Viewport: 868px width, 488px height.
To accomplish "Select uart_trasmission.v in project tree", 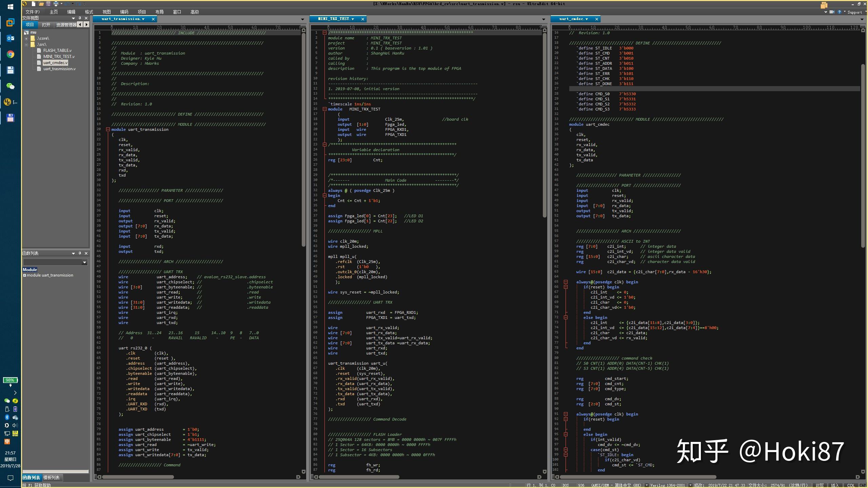I will click(x=59, y=69).
